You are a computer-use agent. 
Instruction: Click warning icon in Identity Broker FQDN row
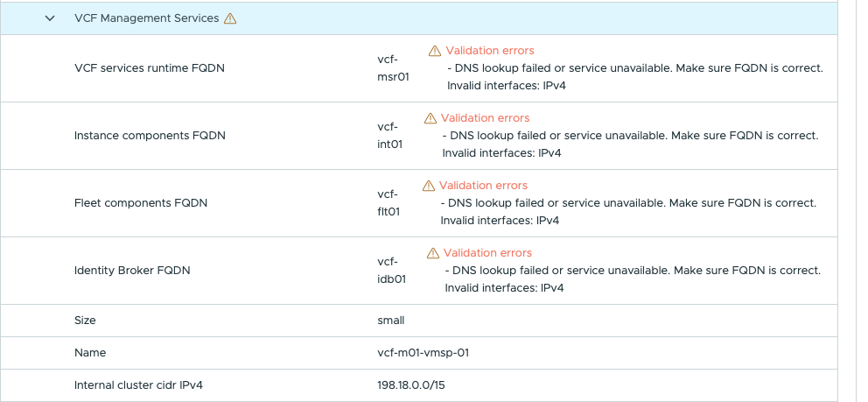click(x=433, y=254)
